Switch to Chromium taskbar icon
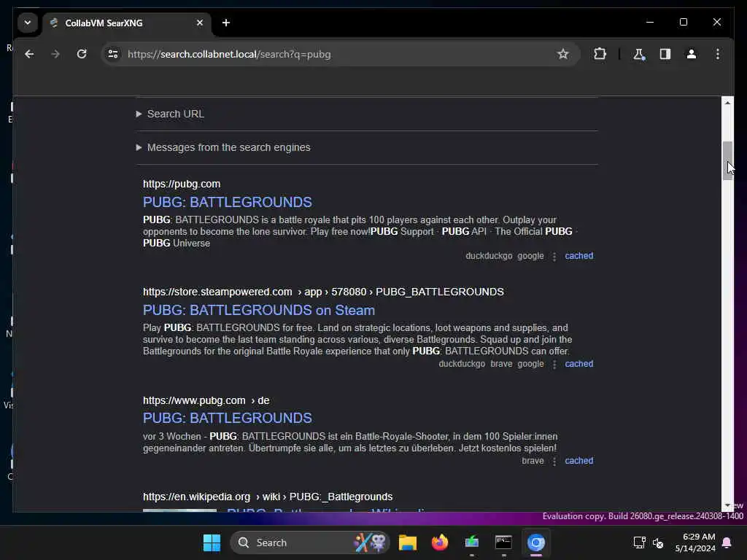The image size is (747, 560). [536, 542]
